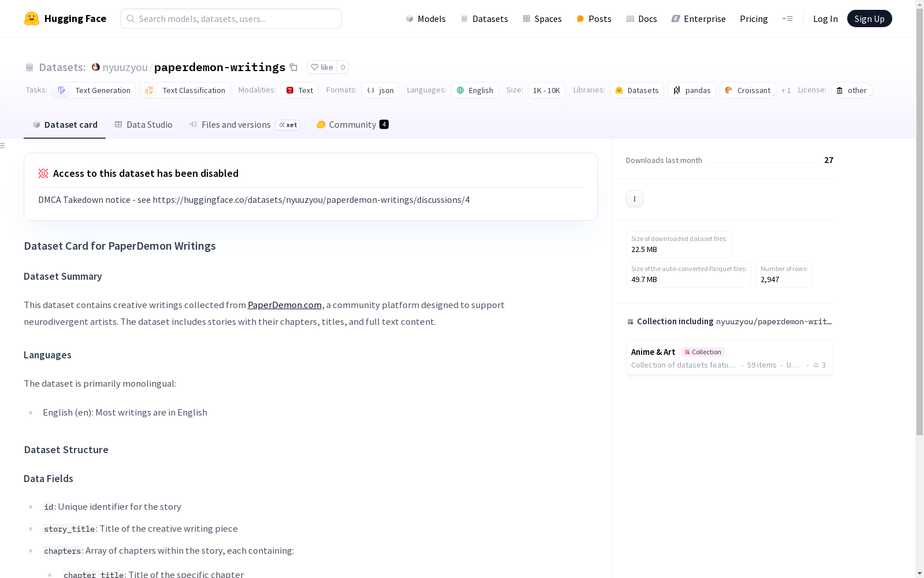
Task: Click the Sign Up button
Action: tap(869, 18)
